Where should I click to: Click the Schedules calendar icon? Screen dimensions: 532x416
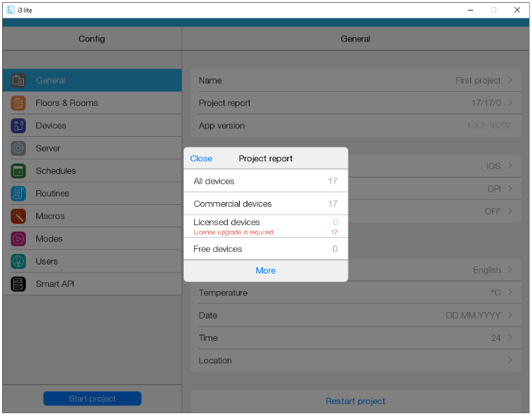[18, 171]
